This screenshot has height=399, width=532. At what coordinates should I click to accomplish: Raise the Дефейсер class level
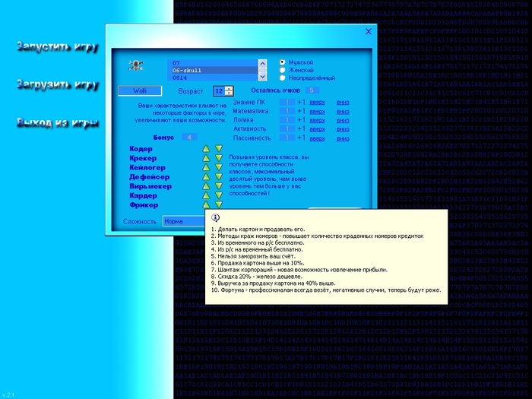pos(206,177)
